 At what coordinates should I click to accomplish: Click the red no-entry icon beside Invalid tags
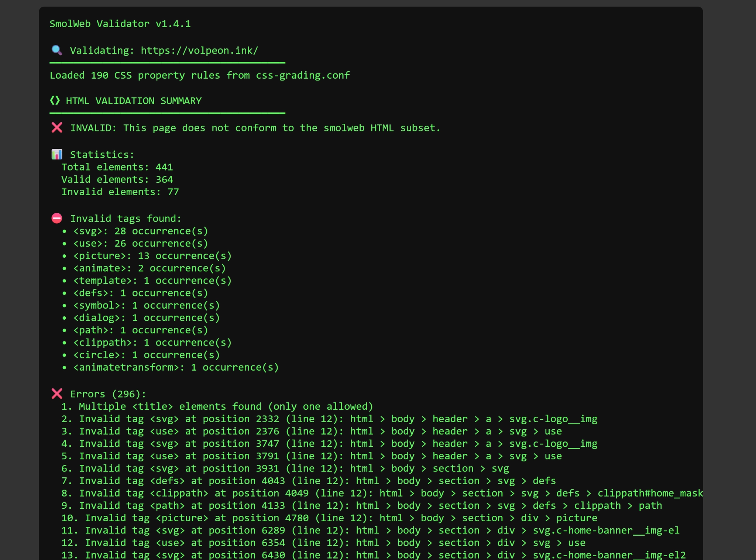56,219
